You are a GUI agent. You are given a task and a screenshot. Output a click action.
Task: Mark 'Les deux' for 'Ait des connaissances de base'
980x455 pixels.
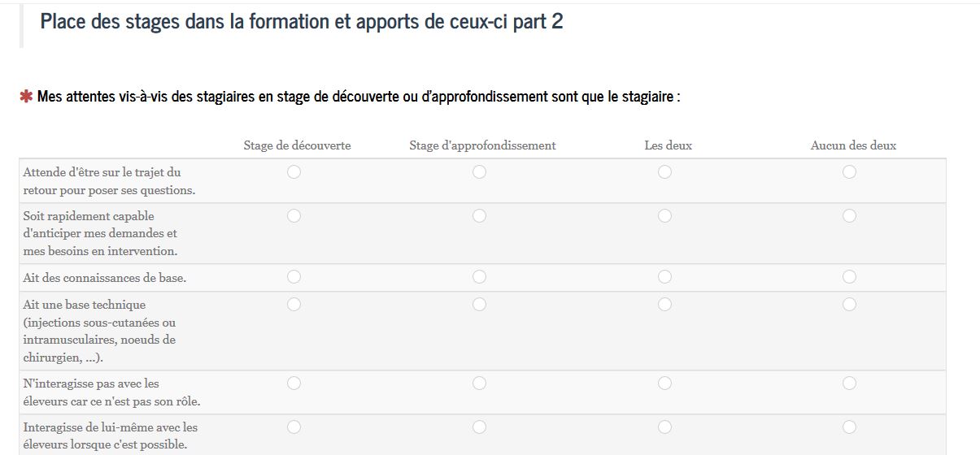664,277
